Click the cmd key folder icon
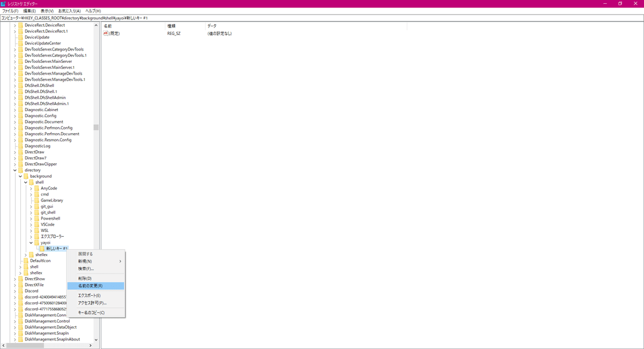Image resolution: width=644 pixels, height=349 pixels. (x=36, y=194)
